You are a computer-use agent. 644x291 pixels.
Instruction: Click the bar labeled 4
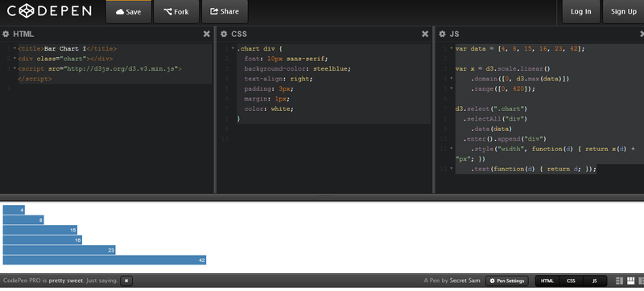click(x=14, y=210)
